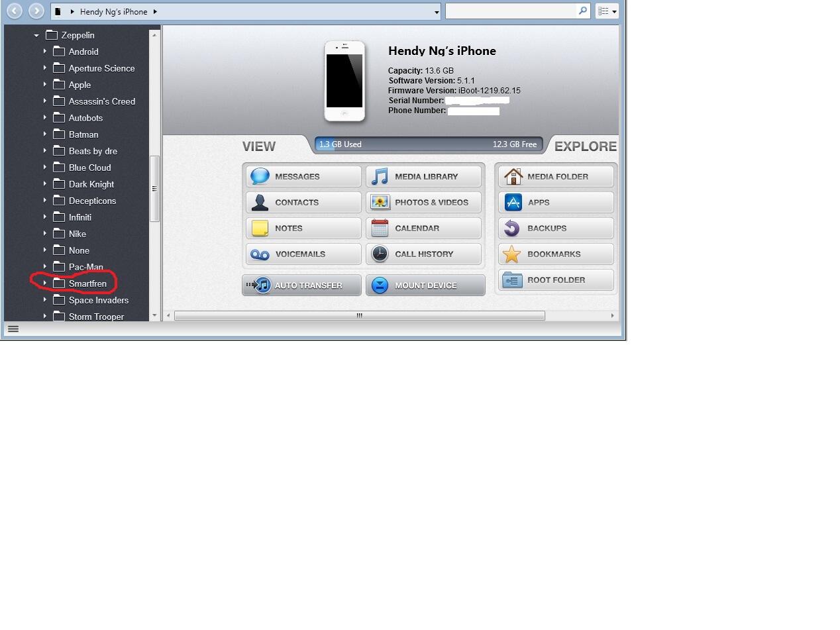Expand the Android folder
Image resolution: width=840 pixels, height=630 pixels.
point(45,51)
